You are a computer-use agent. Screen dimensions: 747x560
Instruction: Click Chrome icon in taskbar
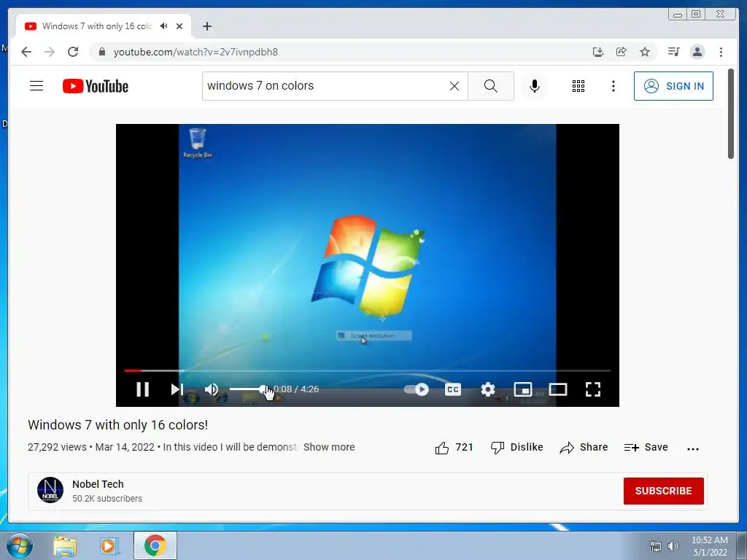coord(155,545)
